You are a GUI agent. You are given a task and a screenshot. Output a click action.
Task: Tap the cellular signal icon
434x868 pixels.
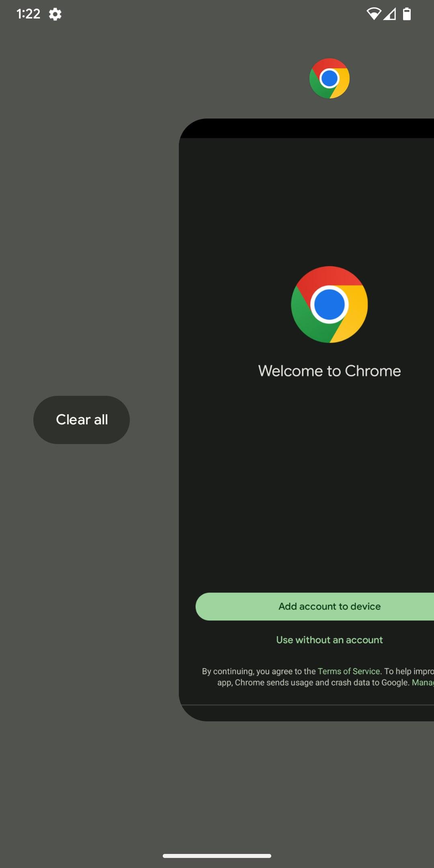click(390, 14)
